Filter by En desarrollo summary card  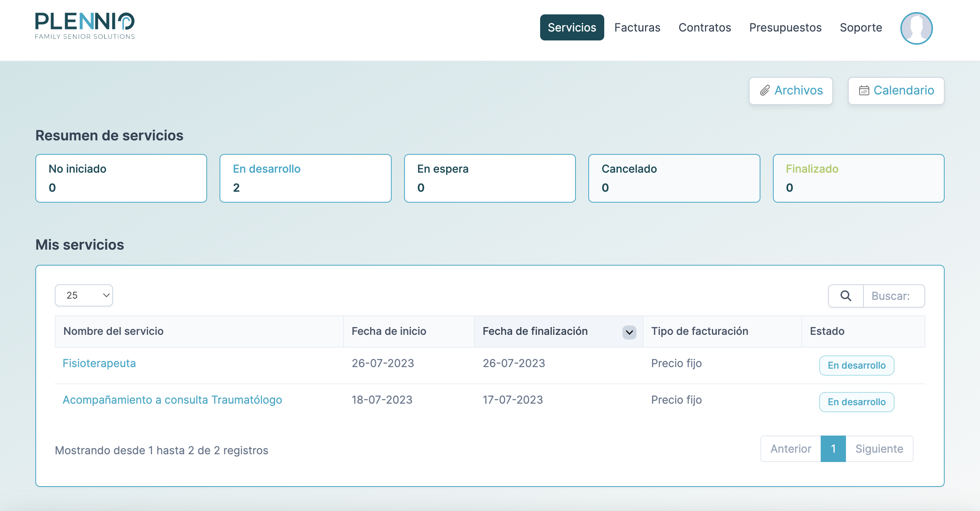tap(305, 178)
